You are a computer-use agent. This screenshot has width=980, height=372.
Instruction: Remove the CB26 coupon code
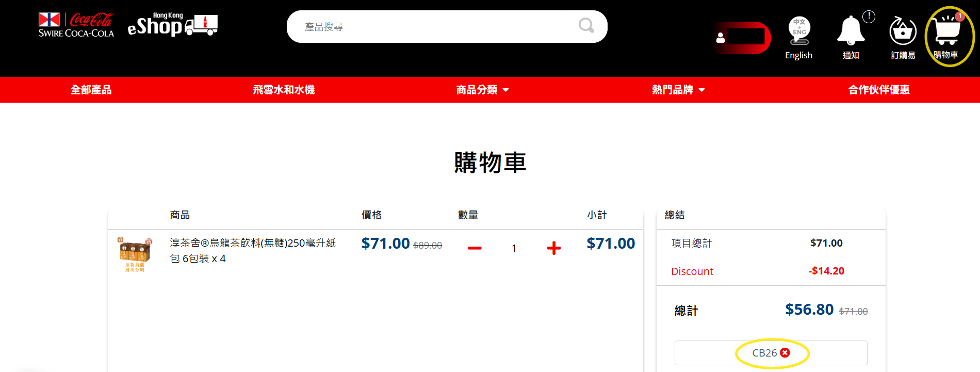pyautogui.click(x=785, y=353)
